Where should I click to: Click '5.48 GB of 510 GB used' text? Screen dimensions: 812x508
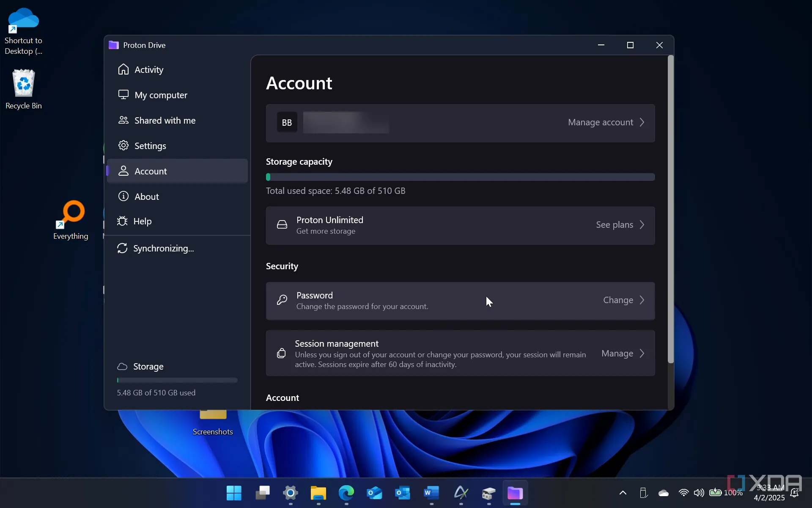click(x=156, y=393)
